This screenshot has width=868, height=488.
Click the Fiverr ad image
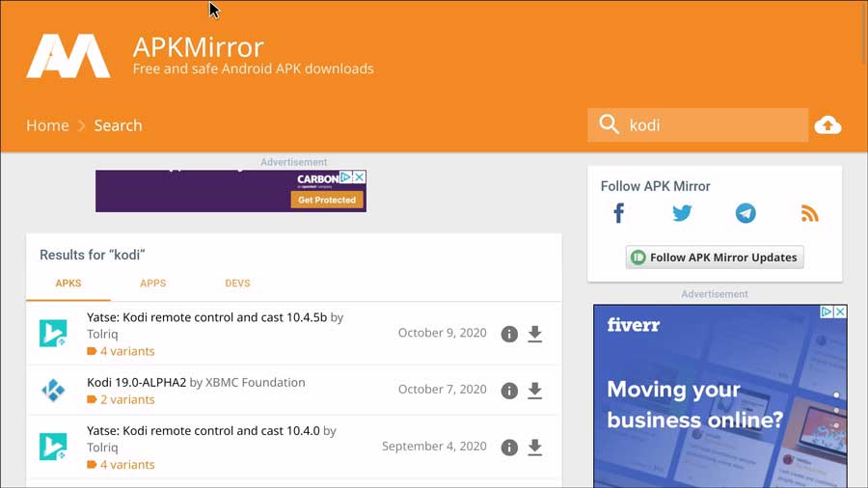[720, 396]
